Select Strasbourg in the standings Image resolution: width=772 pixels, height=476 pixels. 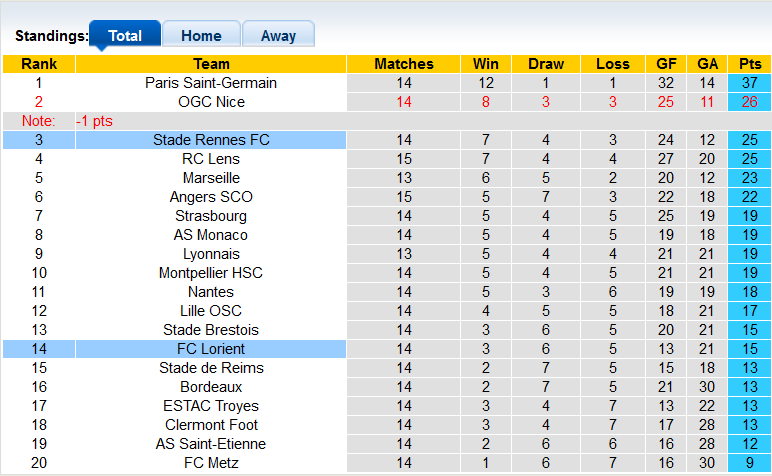click(x=211, y=216)
